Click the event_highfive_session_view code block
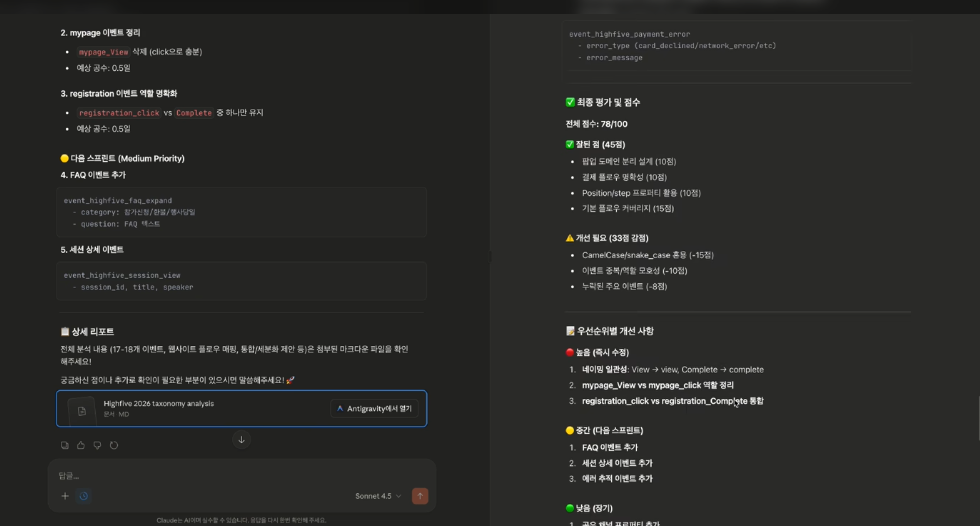 point(241,281)
